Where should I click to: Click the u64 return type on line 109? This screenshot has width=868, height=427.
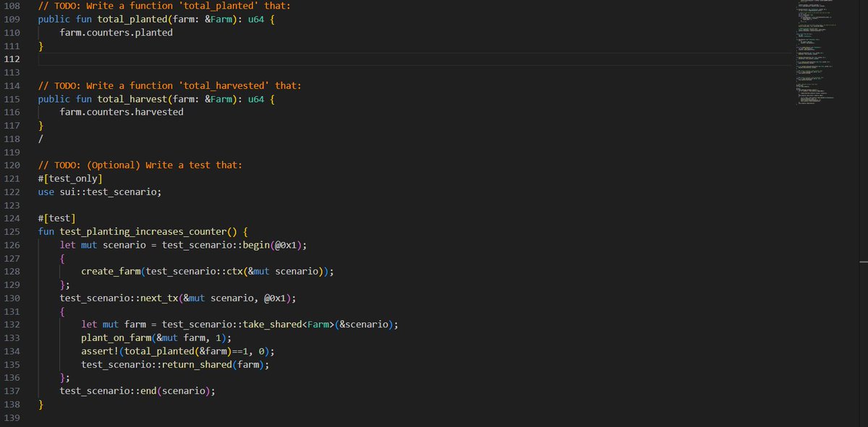click(255, 19)
